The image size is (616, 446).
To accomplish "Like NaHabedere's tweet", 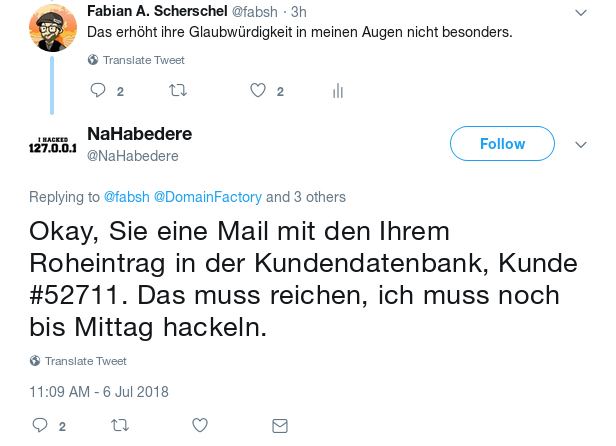I will pos(199,425).
